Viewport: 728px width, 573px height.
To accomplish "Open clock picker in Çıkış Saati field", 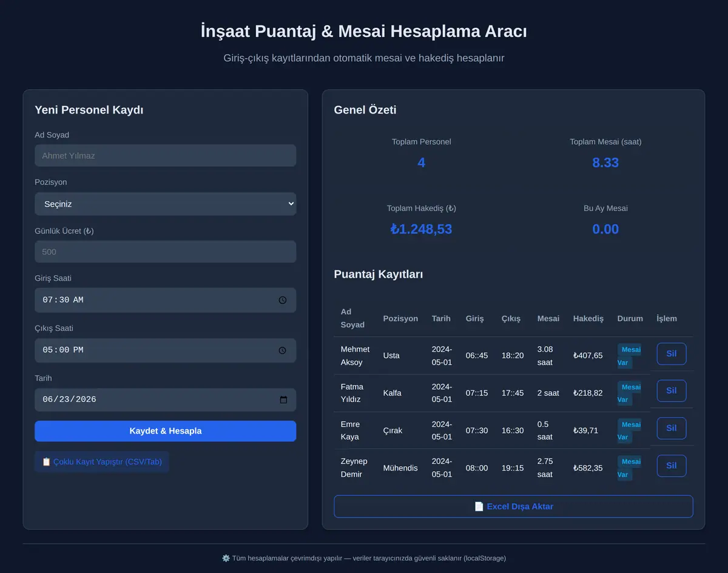I will 283,350.
